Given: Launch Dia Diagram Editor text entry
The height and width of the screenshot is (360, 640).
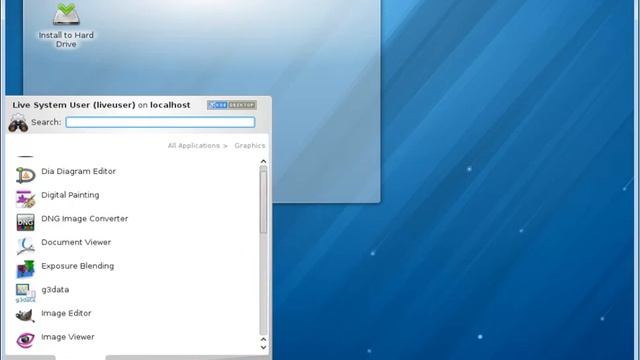Looking at the screenshot, I should coord(78,171).
